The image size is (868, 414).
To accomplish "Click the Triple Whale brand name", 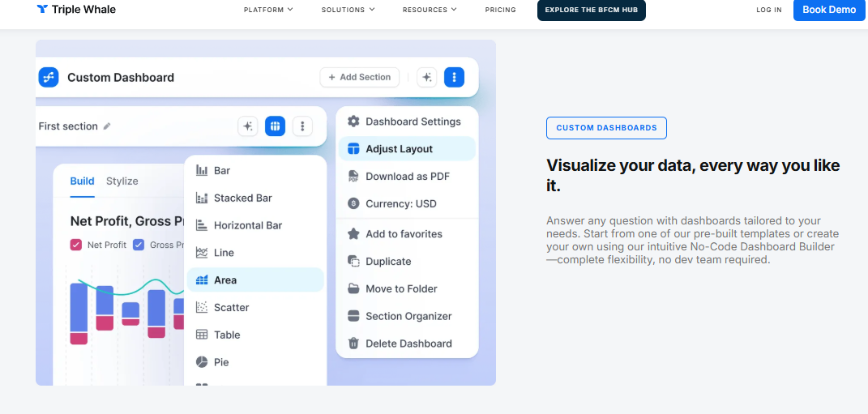I will tap(83, 10).
